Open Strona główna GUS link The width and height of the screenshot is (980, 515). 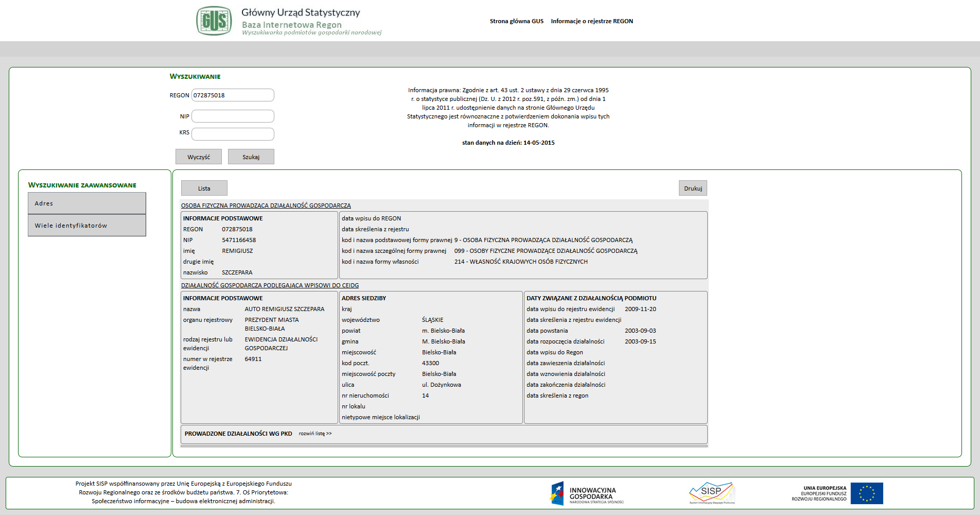[516, 21]
